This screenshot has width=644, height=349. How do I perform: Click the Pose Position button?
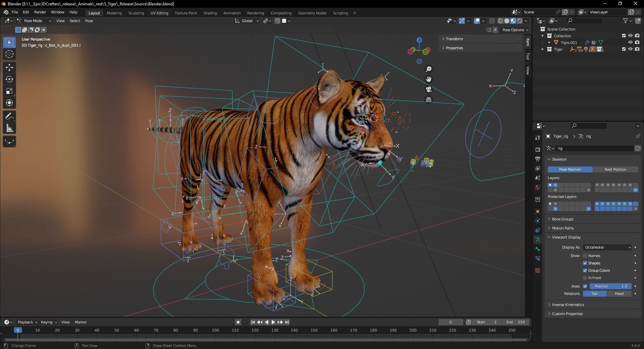point(570,169)
